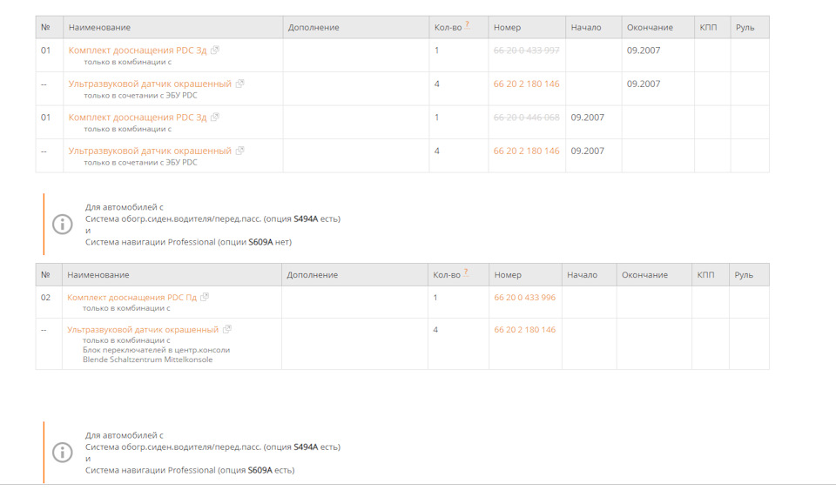Open crossed-out number 66 20 0 433 997
Screen dimensions: 836x504
pyautogui.click(x=526, y=50)
